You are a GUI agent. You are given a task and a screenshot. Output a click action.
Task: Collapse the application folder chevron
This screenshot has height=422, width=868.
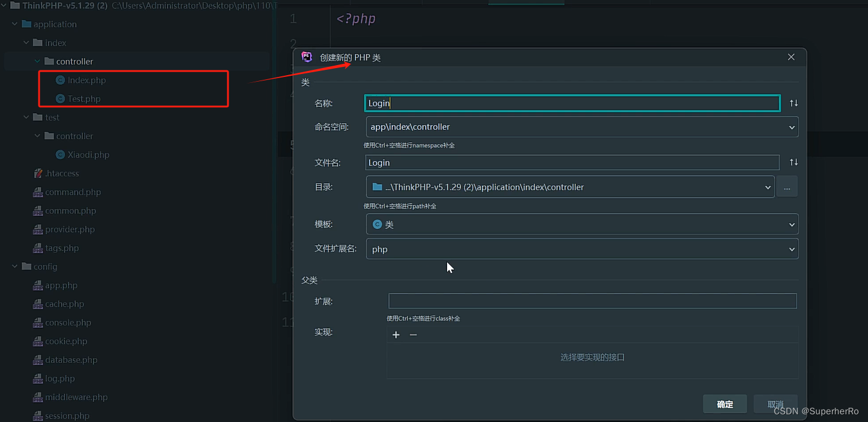coord(15,24)
